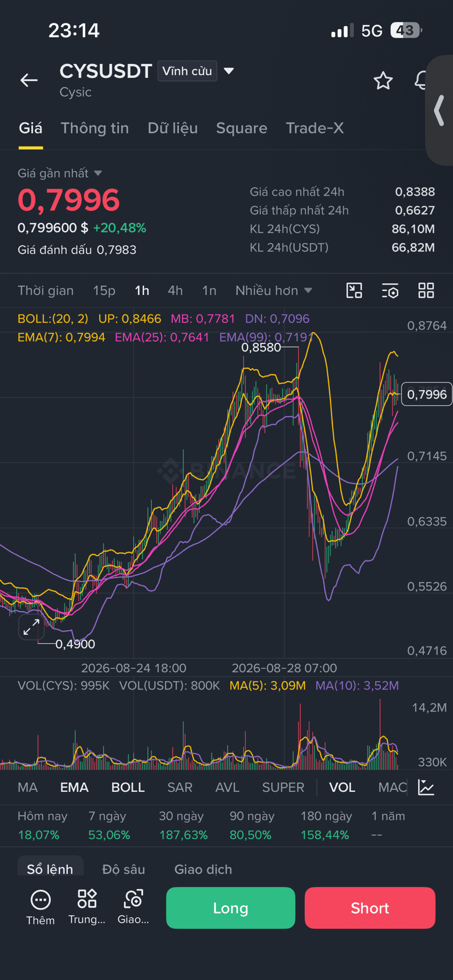Tap the Giá cao nhất 24h value 0,8388

click(x=415, y=192)
